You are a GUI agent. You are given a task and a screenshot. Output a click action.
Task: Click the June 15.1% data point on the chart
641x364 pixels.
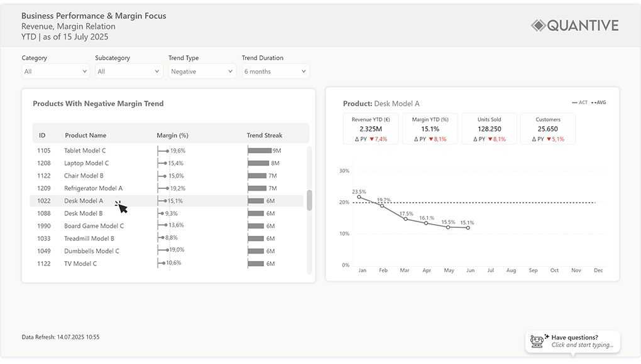coord(467,228)
